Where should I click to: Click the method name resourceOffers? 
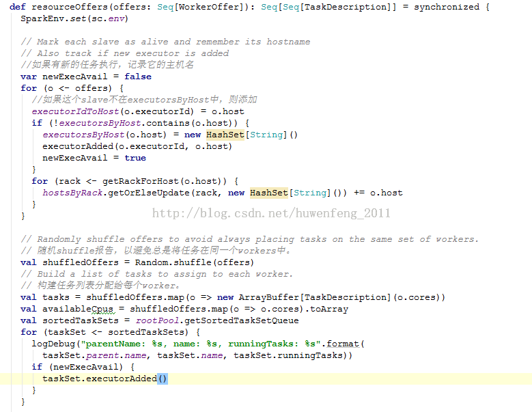(69, 7)
